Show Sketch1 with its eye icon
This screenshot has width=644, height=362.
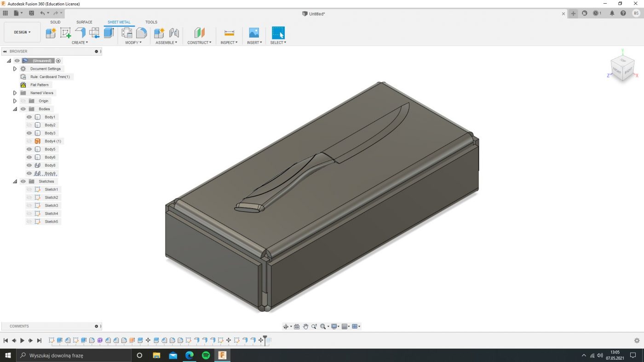click(29, 189)
